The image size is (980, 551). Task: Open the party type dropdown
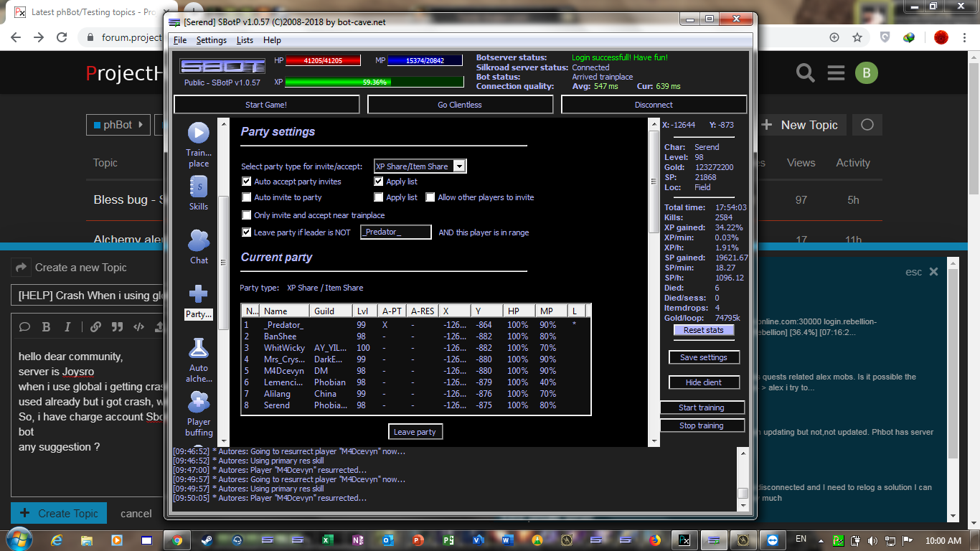click(x=459, y=166)
